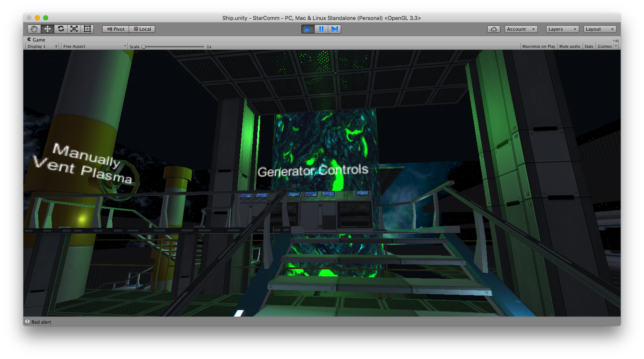644x359 pixels.
Task: Step forward one frame
Action: point(334,29)
